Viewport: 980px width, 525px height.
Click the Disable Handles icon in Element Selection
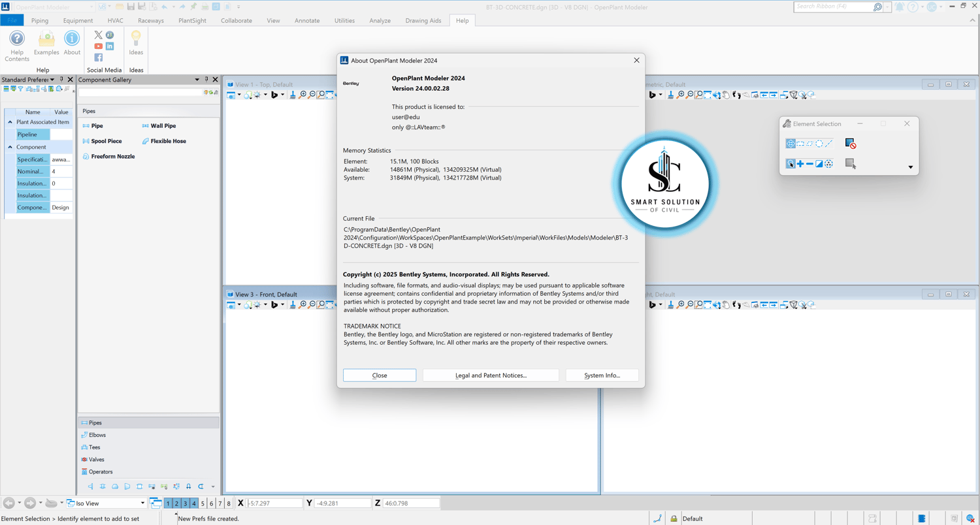coord(851,144)
